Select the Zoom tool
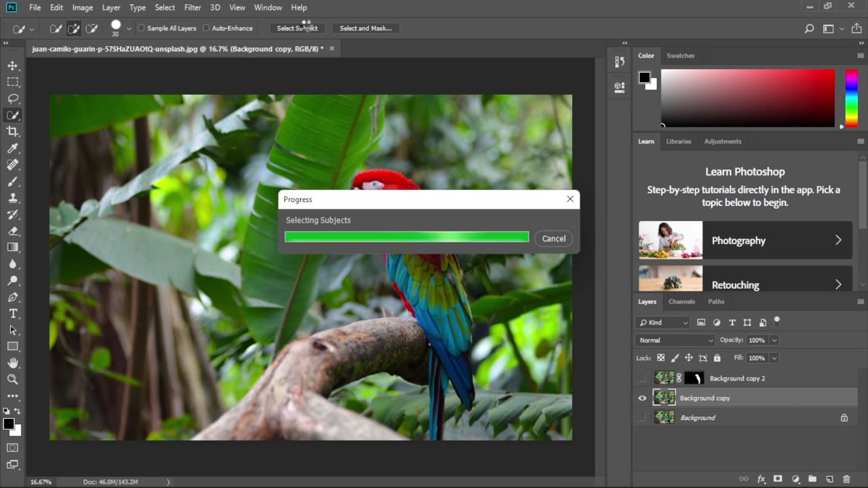This screenshot has height=488, width=868. (13, 380)
